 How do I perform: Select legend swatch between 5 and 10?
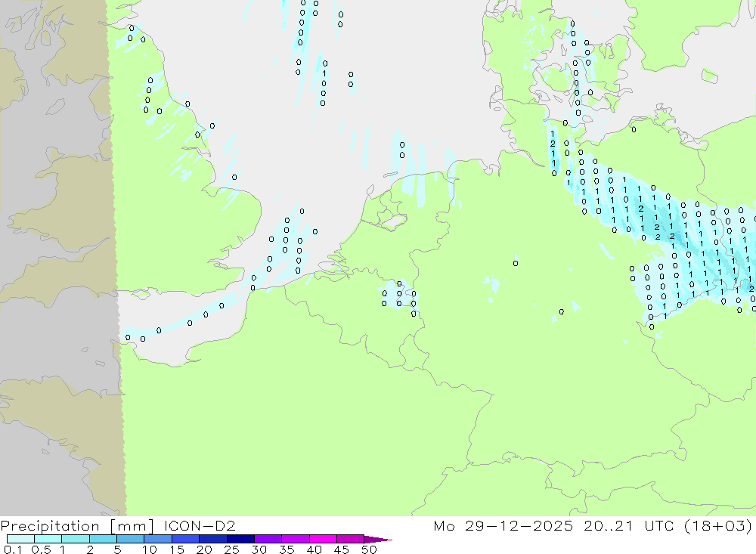coord(131,539)
